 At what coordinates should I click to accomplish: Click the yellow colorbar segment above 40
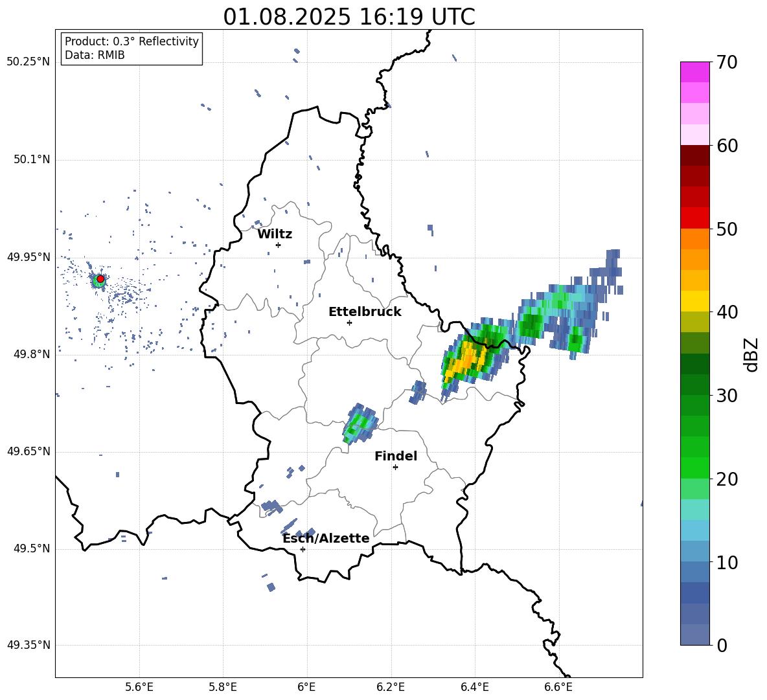694,301
